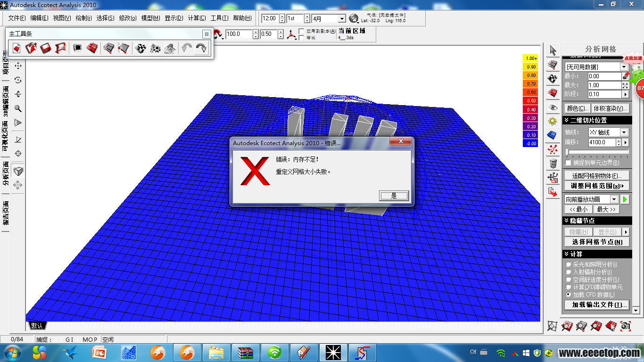The image size is (644, 362).
Task: Collapse the 隐藏节点 section
Action: tap(567, 221)
